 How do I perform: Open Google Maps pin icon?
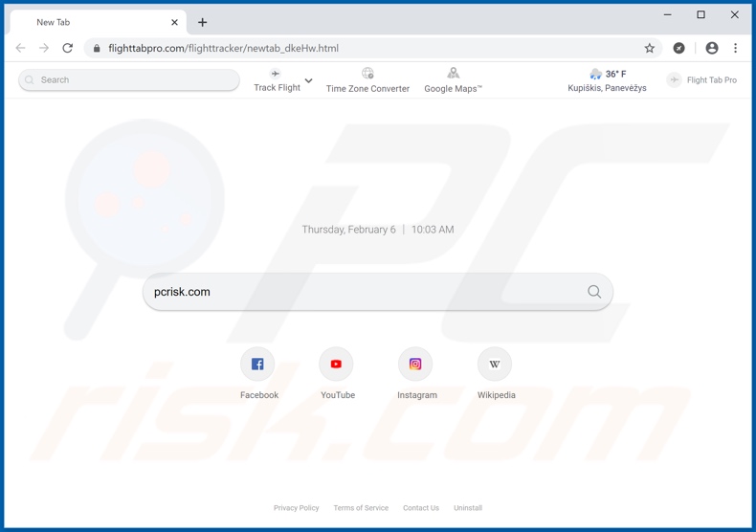454,74
